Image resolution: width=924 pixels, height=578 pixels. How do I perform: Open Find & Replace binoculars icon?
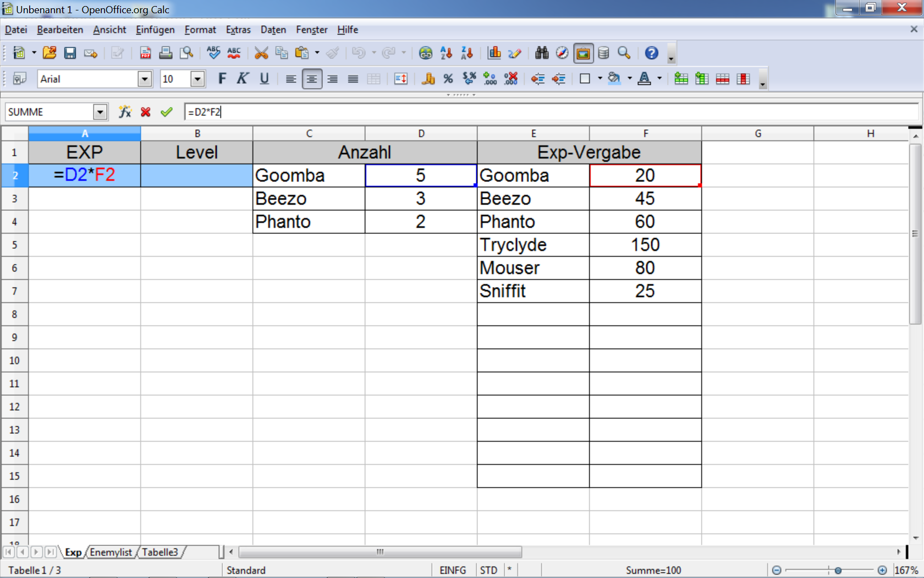542,53
